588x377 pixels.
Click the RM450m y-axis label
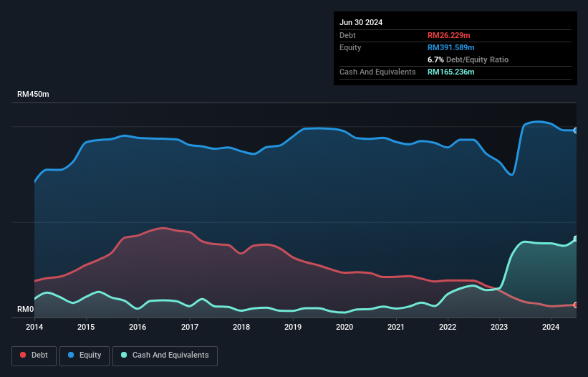(34, 95)
